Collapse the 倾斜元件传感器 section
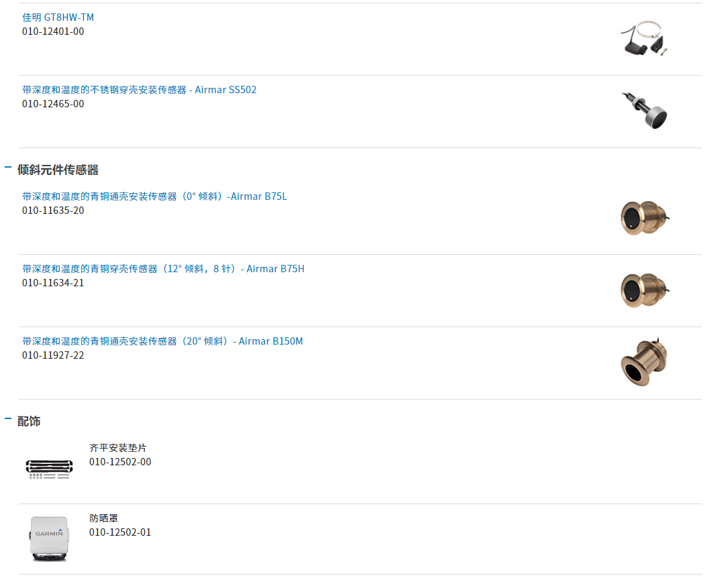This screenshot has width=718, height=588. [x=8, y=168]
